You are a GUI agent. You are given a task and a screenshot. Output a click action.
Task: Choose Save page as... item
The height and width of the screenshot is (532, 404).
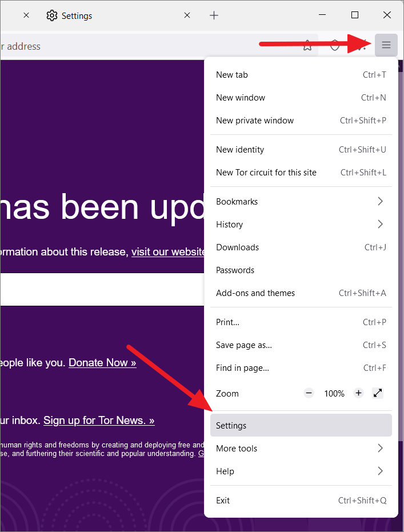click(x=301, y=345)
